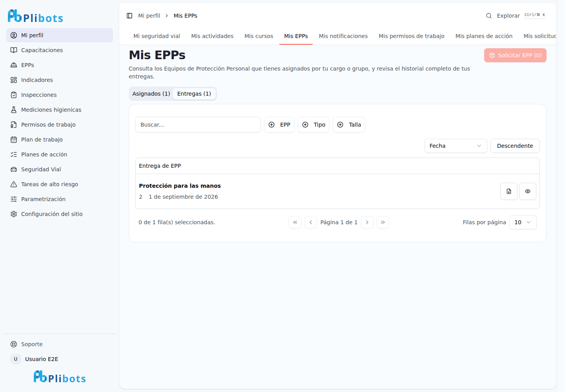
Task: Add Talla filter
Action: pos(349,125)
